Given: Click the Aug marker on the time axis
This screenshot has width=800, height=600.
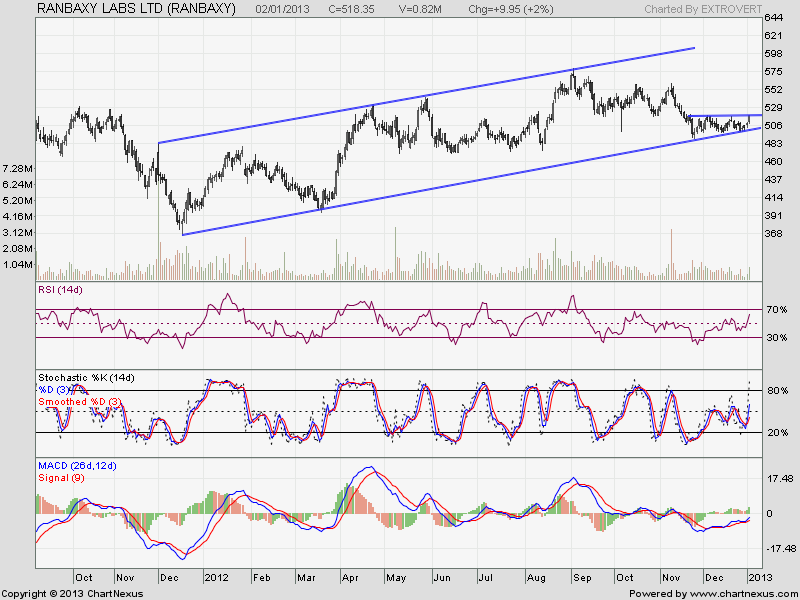Looking at the screenshot, I should [536, 578].
